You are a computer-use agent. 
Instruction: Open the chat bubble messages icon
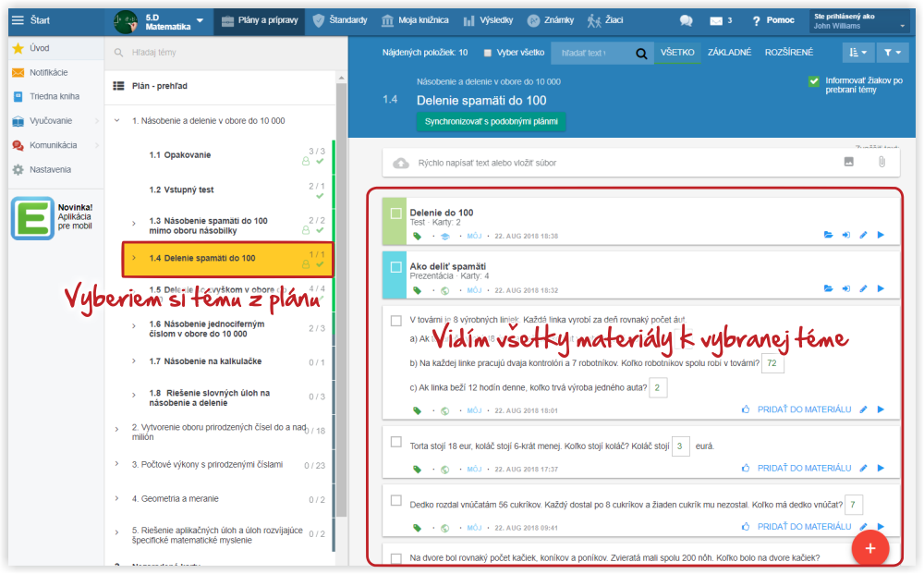[686, 20]
